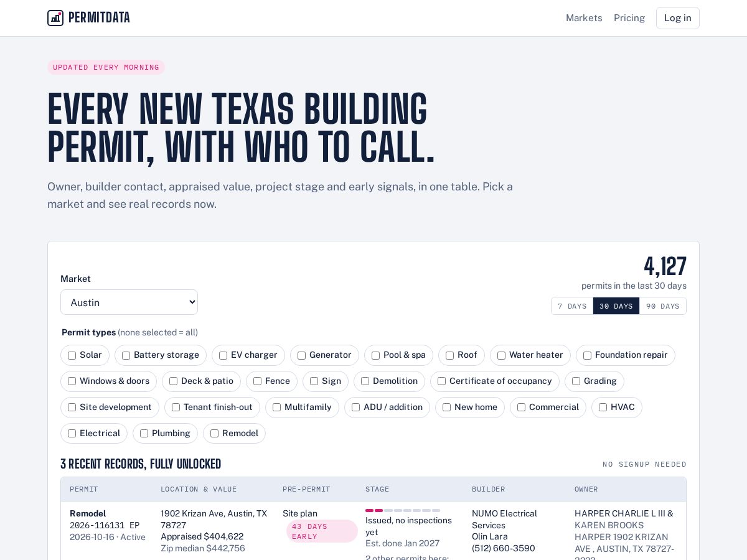The height and width of the screenshot is (560, 747).
Task: Click the builder phone (512) 660-3590
Action: pyautogui.click(x=504, y=548)
